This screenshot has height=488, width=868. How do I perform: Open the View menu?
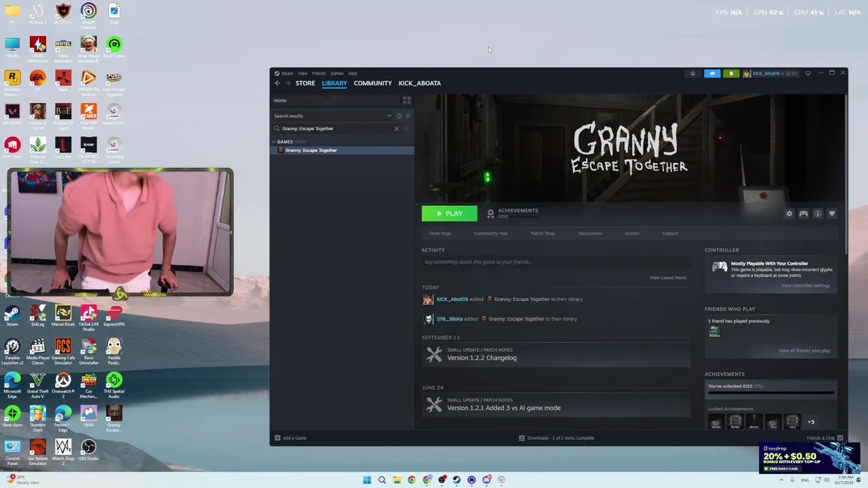coord(302,73)
